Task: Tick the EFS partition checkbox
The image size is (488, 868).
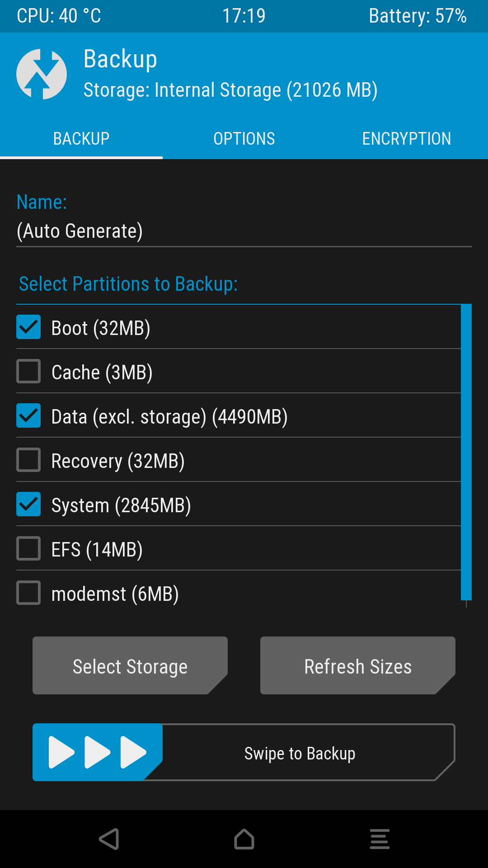Action: 28,549
